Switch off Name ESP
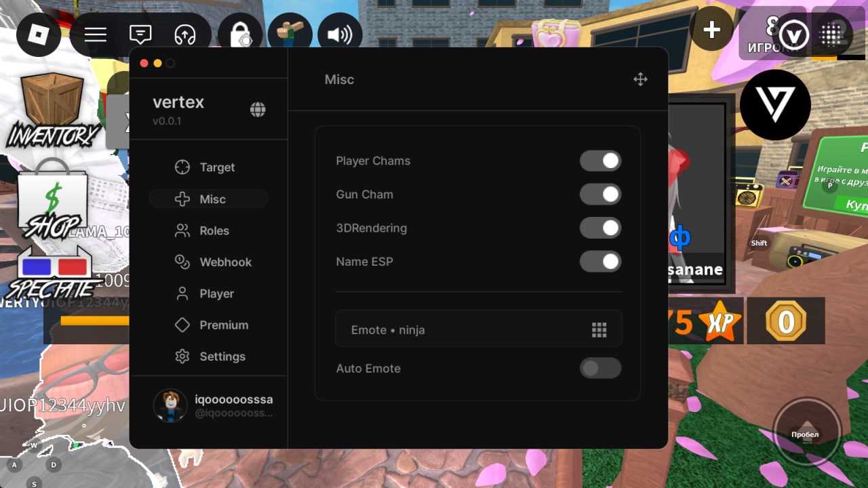The image size is (868, 488). pos(600,262)
